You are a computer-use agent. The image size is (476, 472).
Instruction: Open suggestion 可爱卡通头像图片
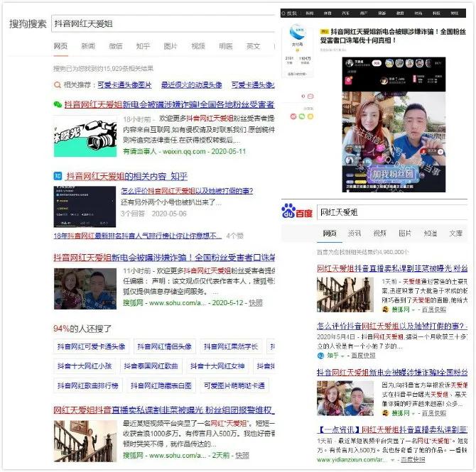pos(124,85)
